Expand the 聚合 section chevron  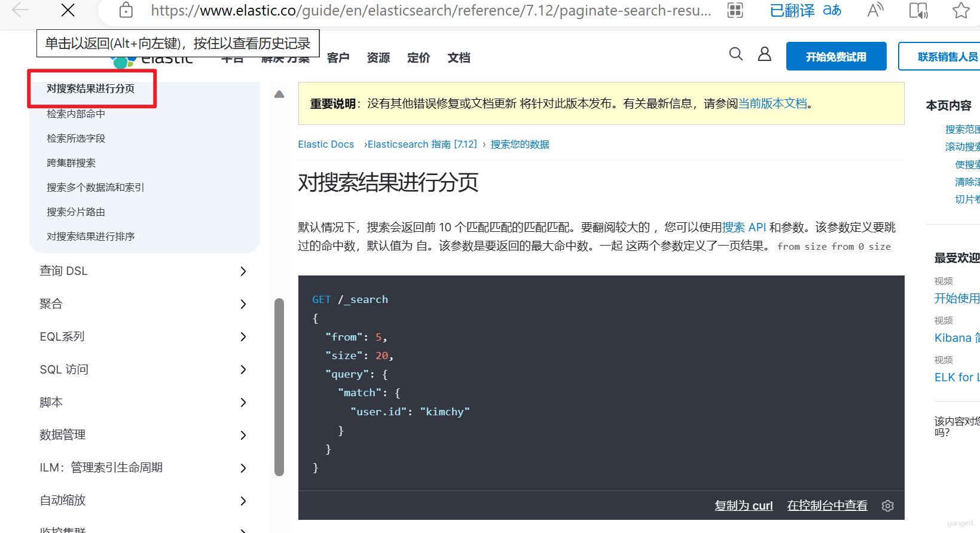pos(243,304)
